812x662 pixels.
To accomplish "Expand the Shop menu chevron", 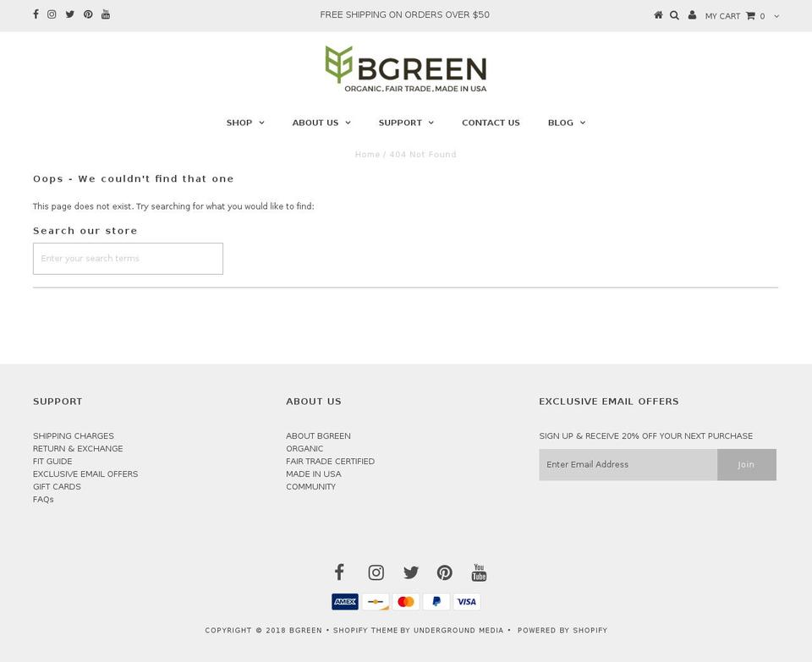I will coord(261,123).
